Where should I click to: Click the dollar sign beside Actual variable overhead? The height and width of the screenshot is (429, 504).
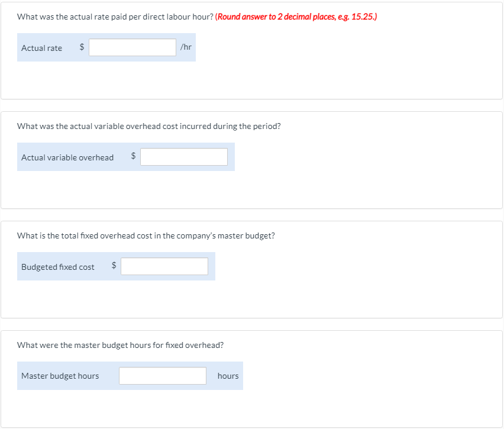133,156
